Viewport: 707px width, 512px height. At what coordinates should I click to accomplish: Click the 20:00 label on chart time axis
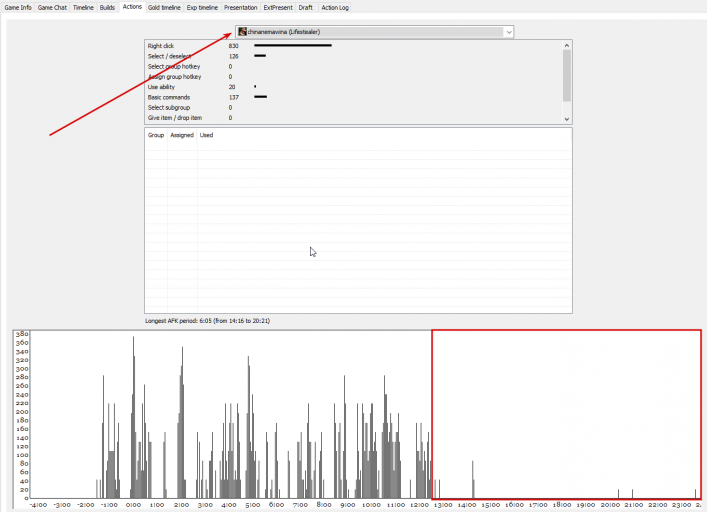pos(610,505)
